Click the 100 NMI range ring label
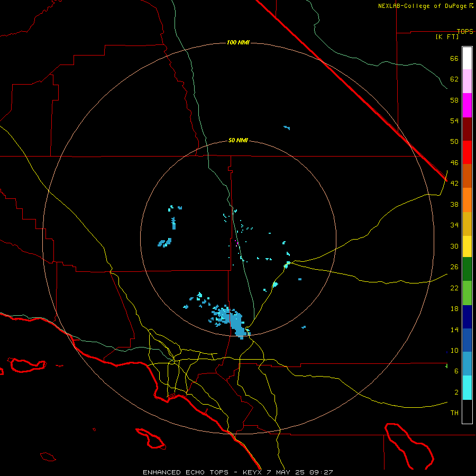Screen dimensions: 476x476 (238, 42)
